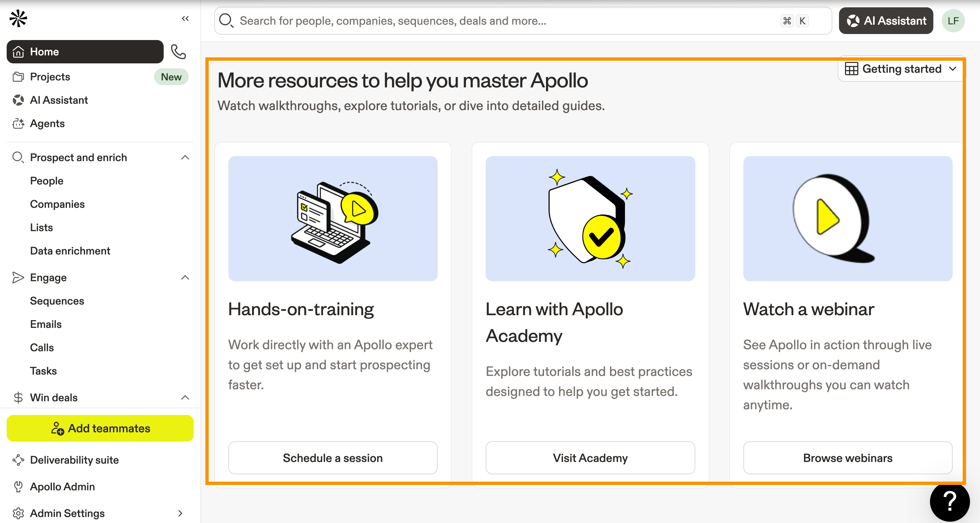The image size is (980, 523).
Task: Open the People menu item
Action: point(46,181)
